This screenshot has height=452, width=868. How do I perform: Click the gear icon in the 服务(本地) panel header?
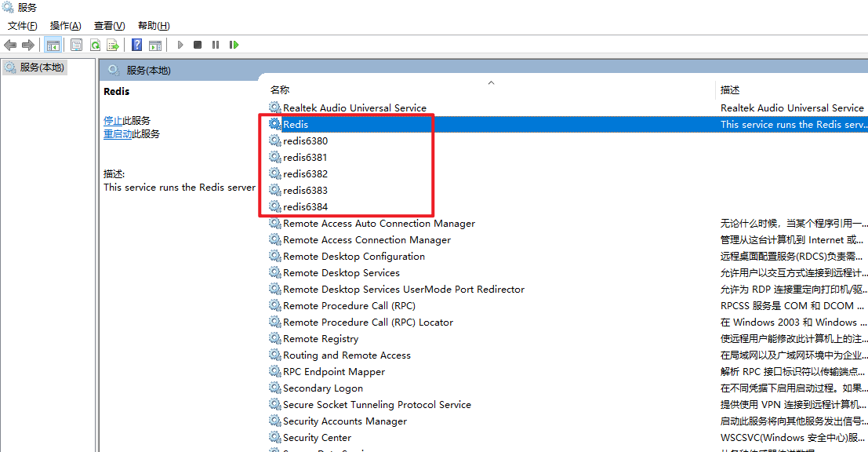point(114,70)
